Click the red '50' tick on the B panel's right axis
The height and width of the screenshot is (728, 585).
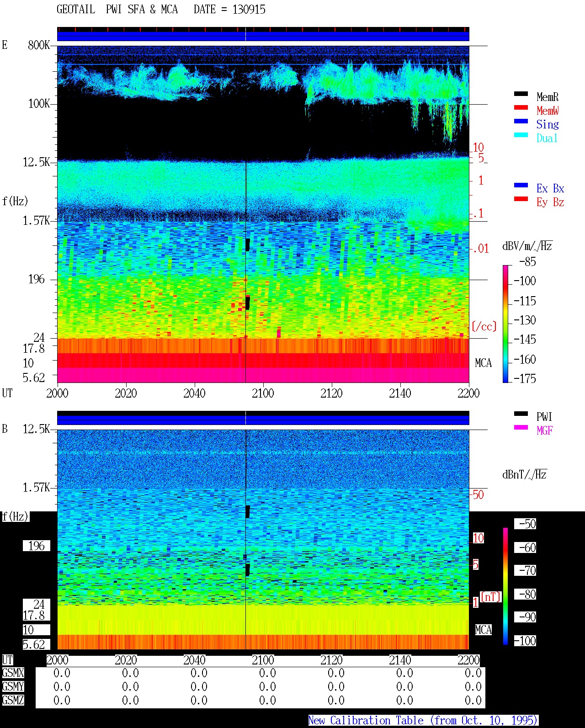point(478,495)
